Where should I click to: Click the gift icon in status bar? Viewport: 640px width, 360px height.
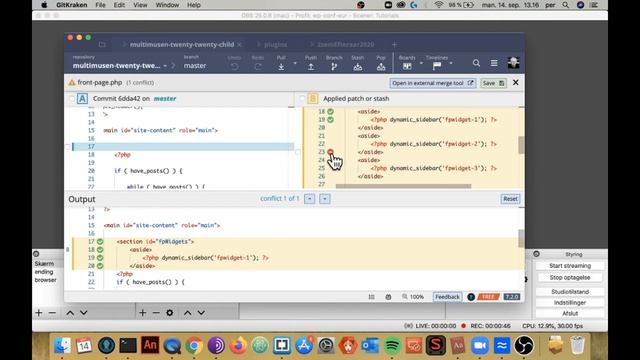[388, 297]
